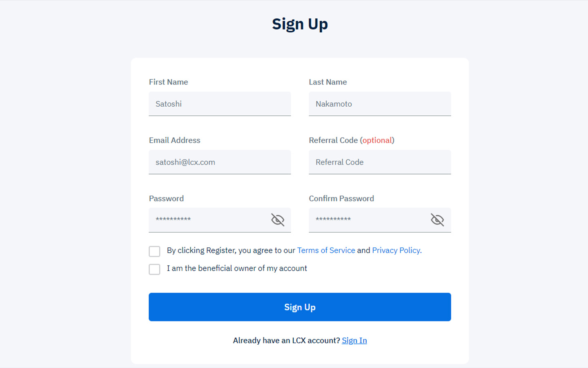Image resolution: width=588 pixels, height=368 pixels.
Task: Check the Terms of Service agreement checkbox
Action: pyautogui.click(x=154, y=251)
